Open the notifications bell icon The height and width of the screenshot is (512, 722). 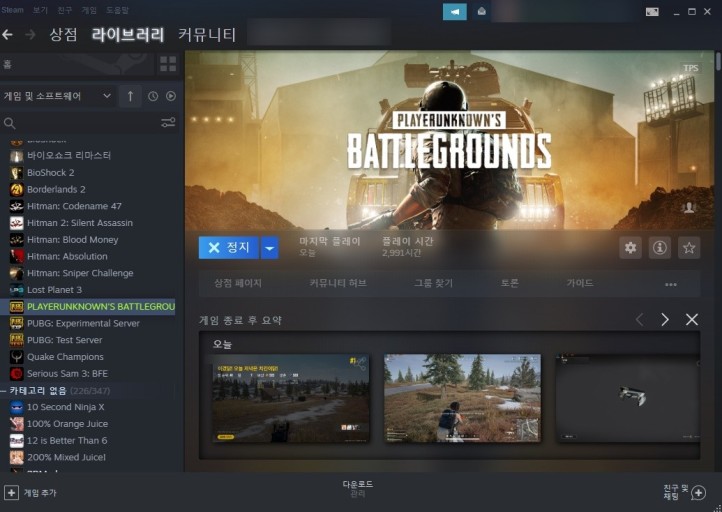pos(481,12)
